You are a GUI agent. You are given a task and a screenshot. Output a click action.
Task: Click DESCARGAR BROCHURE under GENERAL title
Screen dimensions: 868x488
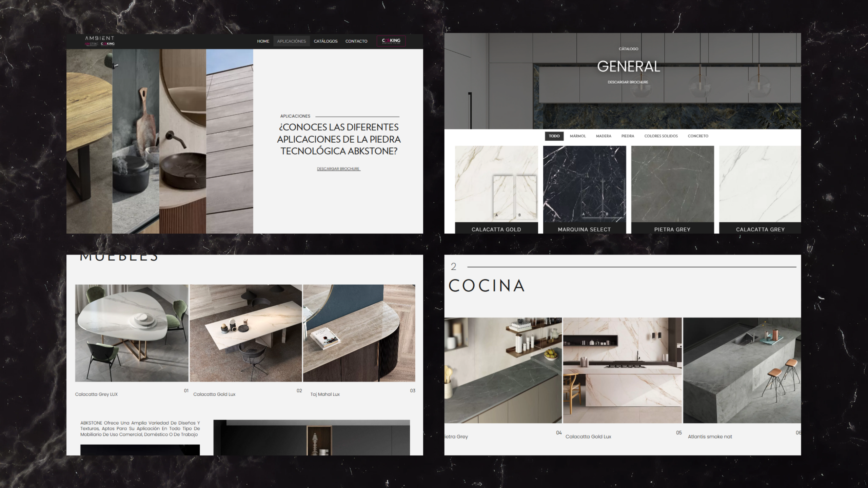[x=628, y=82]
